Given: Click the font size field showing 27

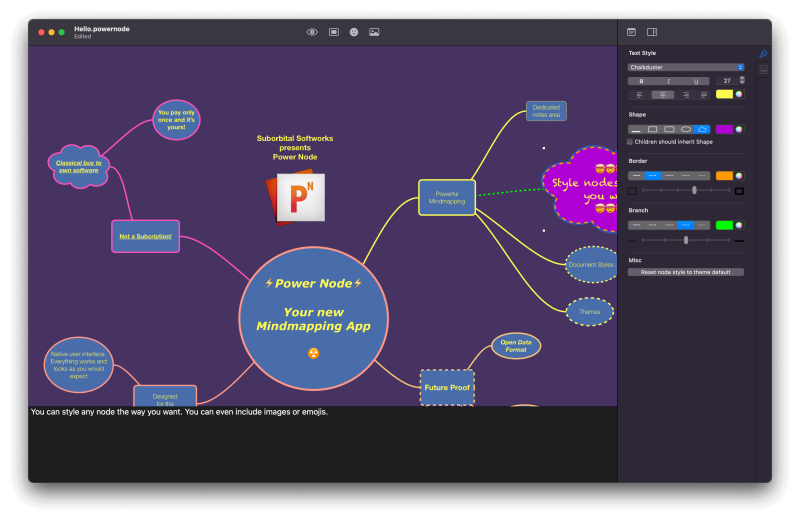Looking at the screenshot, I should point(727,81).
